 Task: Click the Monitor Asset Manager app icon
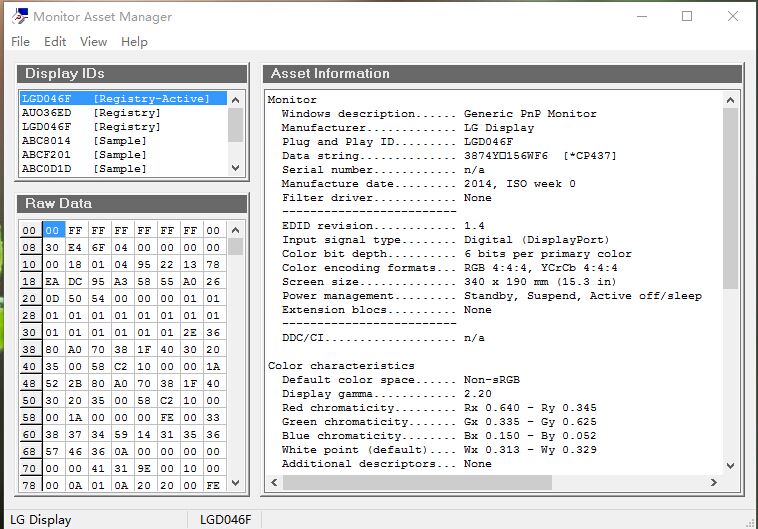click(x=20, y=16)
